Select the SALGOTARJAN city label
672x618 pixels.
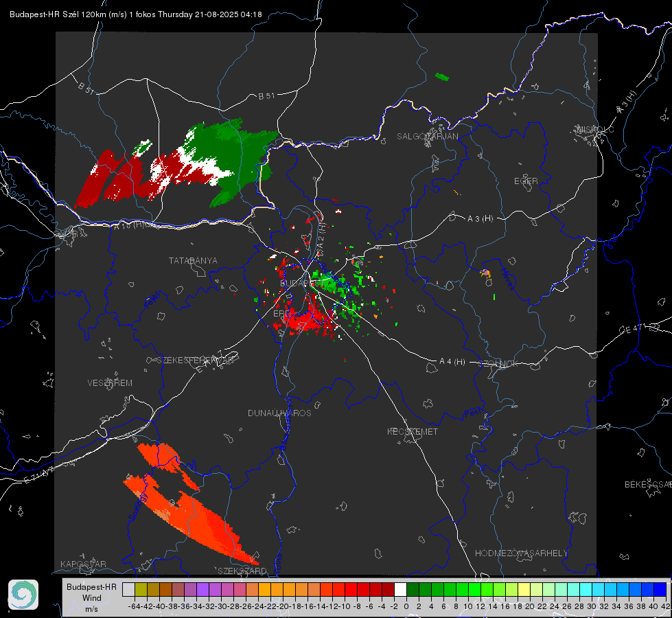pos(427,137)
